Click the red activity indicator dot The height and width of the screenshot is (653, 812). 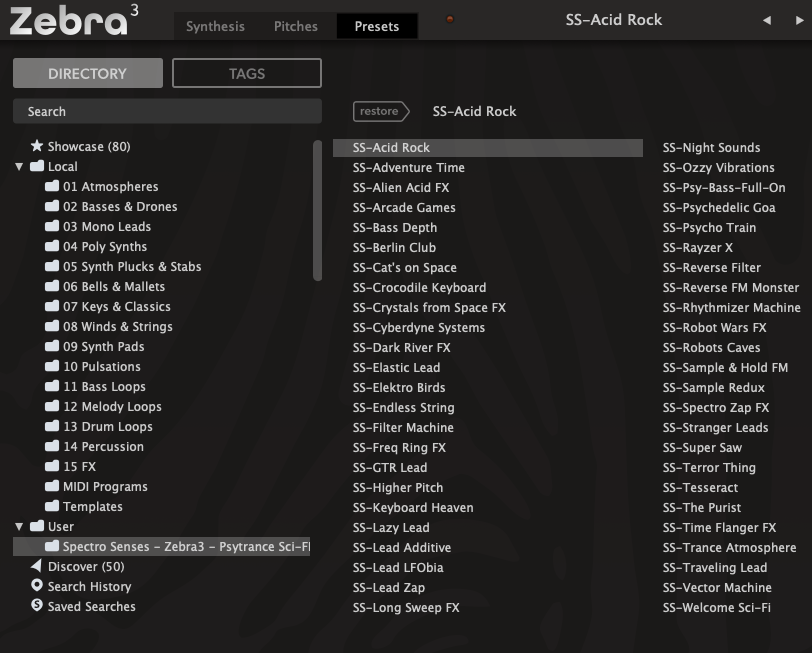point(450,20)
